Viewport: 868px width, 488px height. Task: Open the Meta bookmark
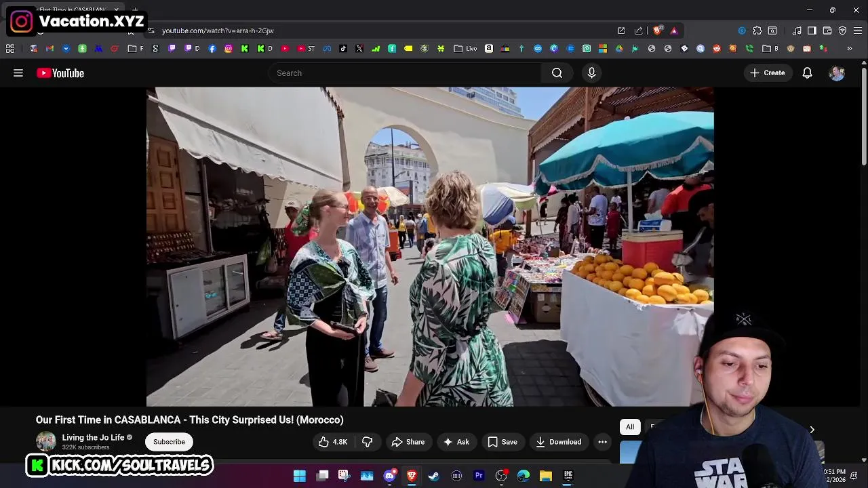[326, 49]
